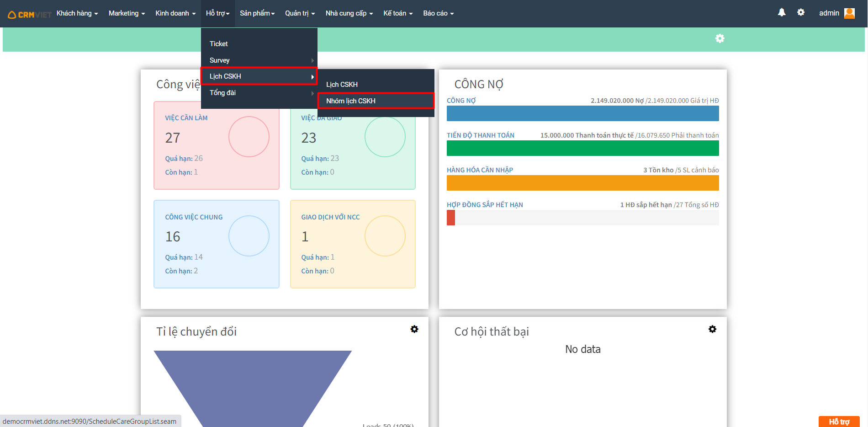Select Lịch CSKH parent menu item
The height and width of the screenshot is (427, 868).
(259, 76)
